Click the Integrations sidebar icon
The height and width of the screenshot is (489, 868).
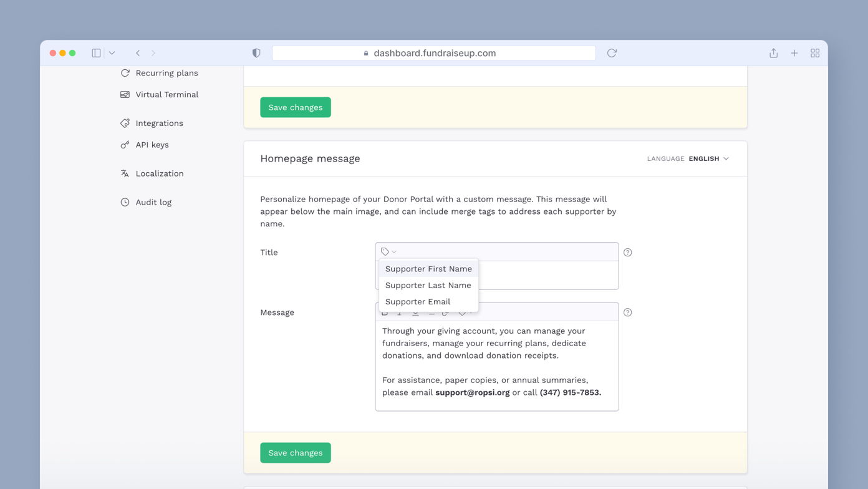125,123
